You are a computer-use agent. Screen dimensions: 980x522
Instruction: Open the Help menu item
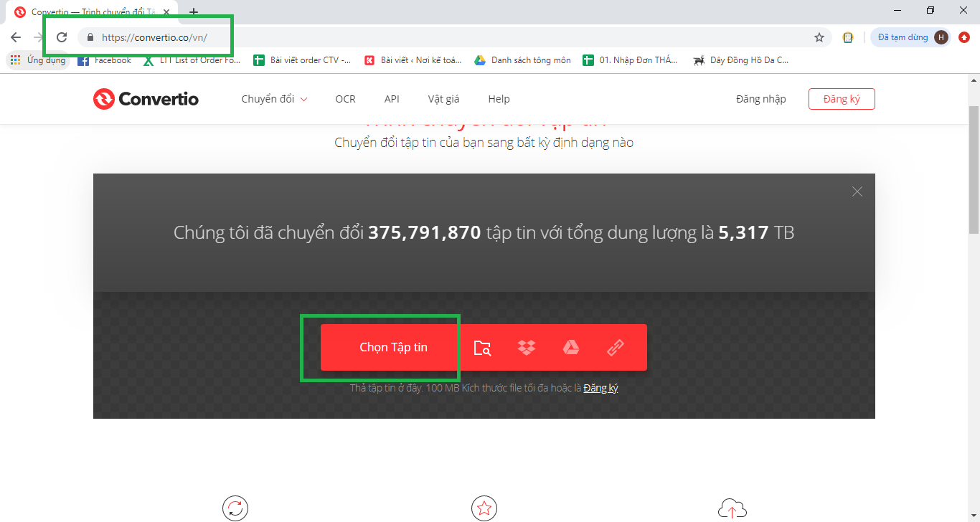(x=499, y=98)
